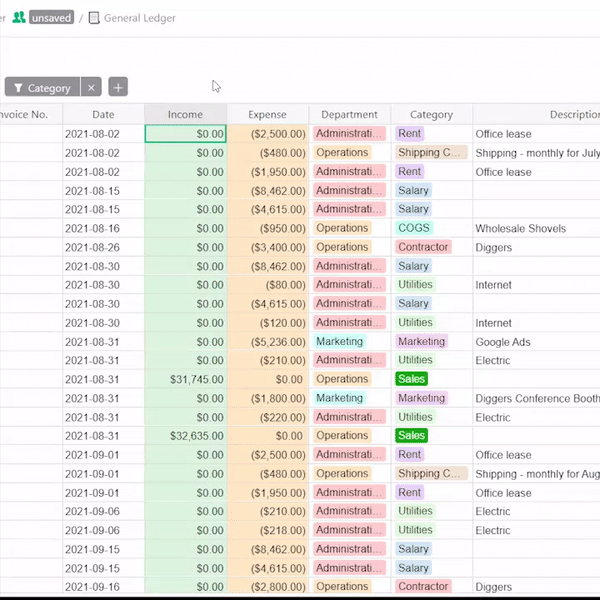Click the ($5,236.00) expense cell

pos(268,342)
